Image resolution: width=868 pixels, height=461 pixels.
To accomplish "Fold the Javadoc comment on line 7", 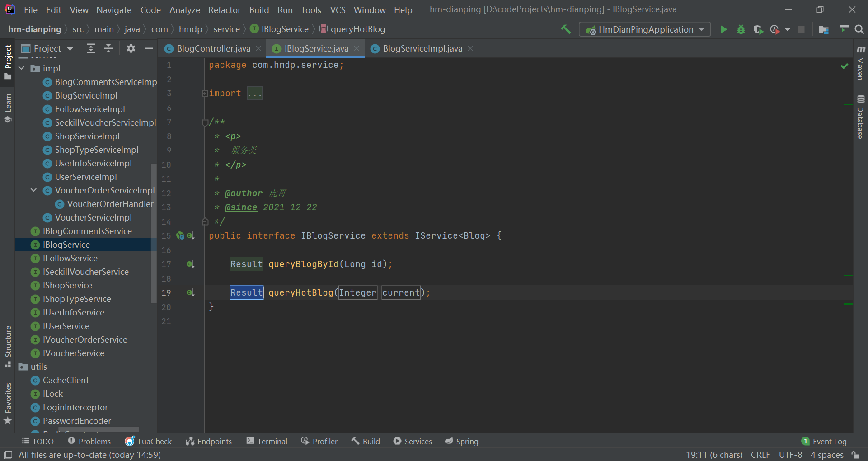I will point(205,122).
